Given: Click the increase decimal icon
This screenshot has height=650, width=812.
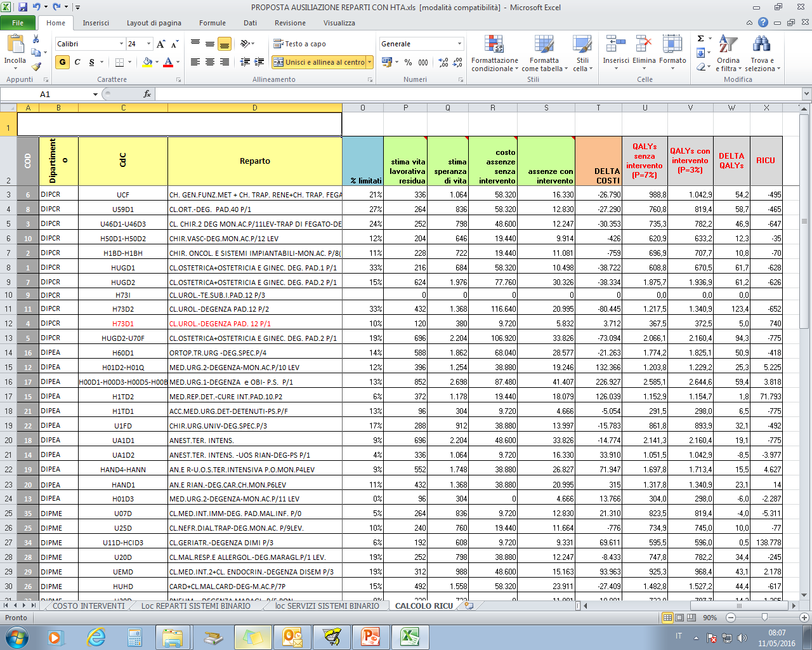Looking at the screenshot, I should pos(443,62).
